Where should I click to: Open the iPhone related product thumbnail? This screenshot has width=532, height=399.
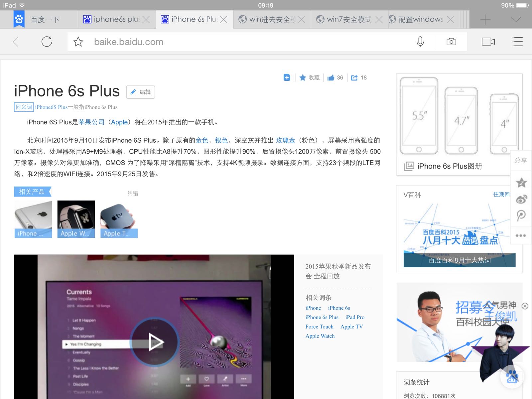(33, 219)
